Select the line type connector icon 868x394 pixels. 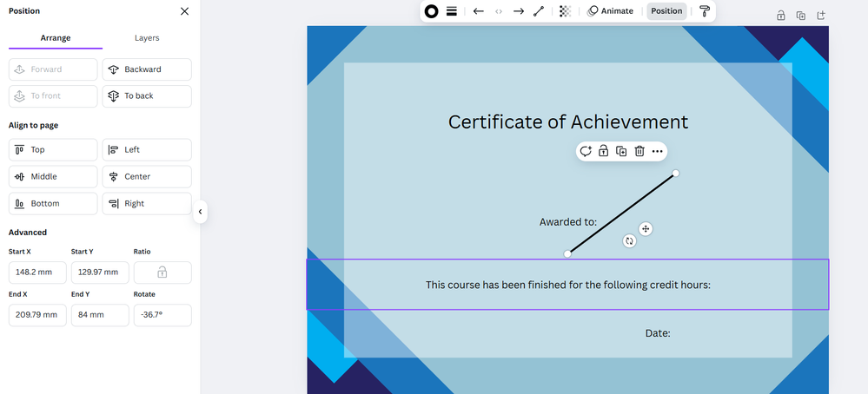click(x=540, y=11)
